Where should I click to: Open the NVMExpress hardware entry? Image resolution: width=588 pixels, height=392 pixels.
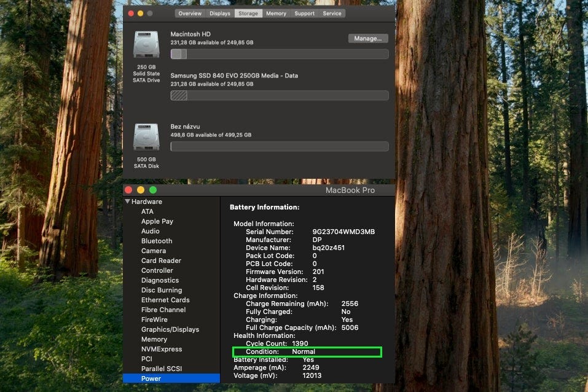point(162,349)
